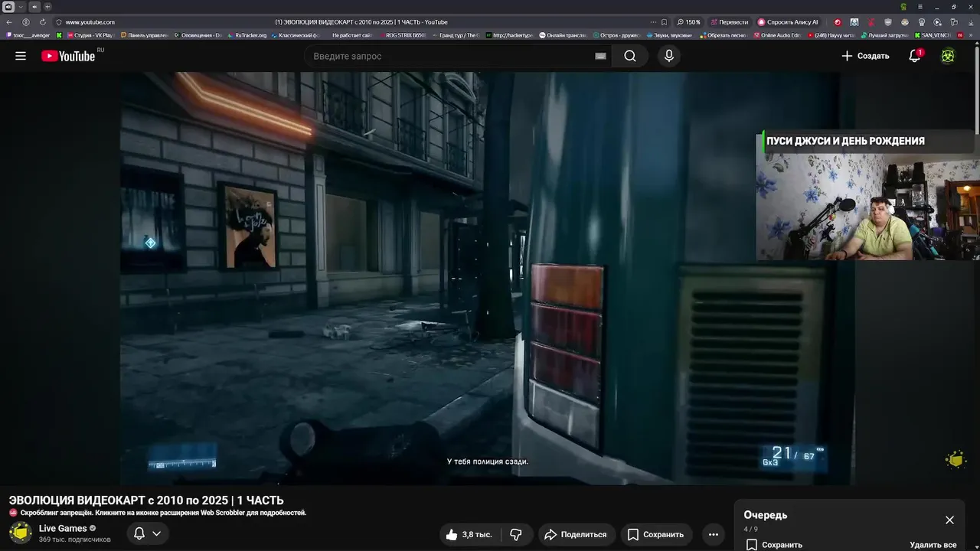
Task: Open the on-screen keyboard icon in search box
Action: 600,56
